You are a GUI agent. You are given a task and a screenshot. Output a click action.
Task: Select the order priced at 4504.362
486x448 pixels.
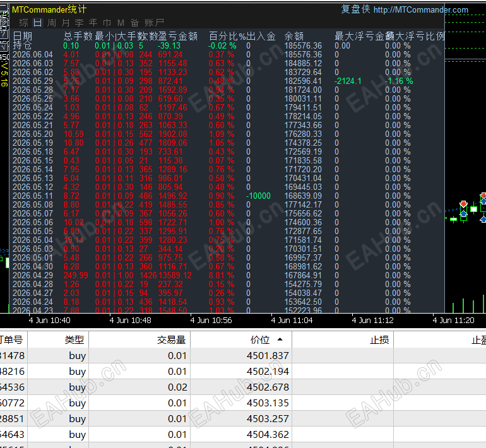pos(243,434)
